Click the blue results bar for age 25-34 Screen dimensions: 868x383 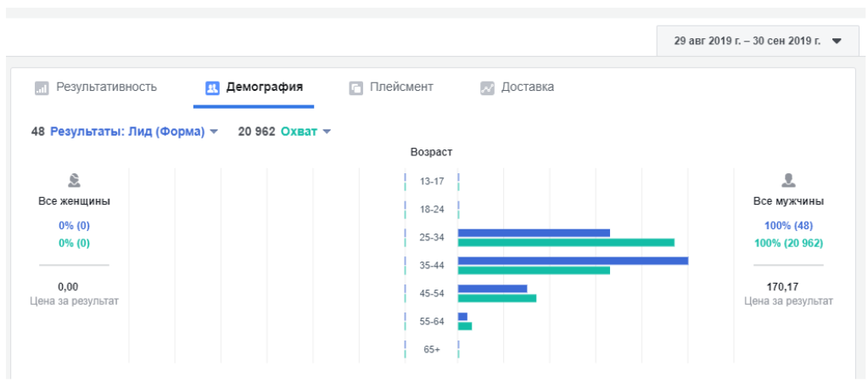pos(534,233)
